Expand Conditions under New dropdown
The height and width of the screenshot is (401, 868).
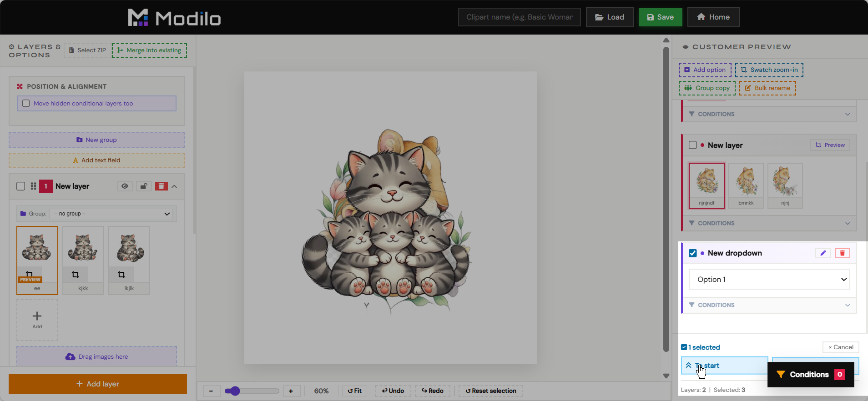point(770,305)
